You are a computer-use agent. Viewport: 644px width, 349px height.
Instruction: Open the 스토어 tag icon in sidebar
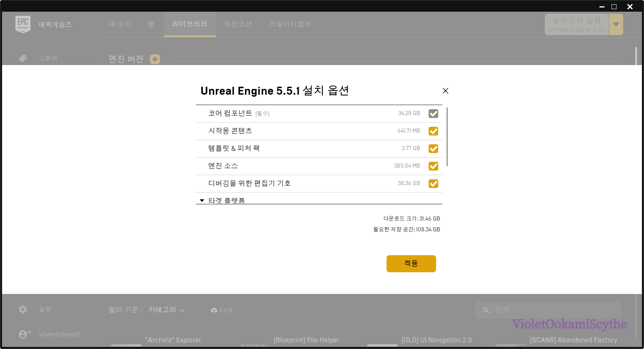23,58
